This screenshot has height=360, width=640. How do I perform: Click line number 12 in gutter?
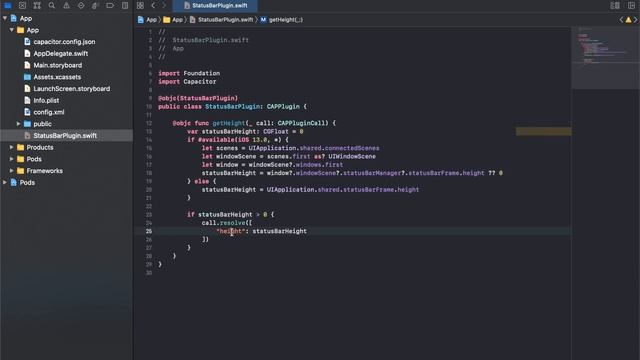pos(149,123)
